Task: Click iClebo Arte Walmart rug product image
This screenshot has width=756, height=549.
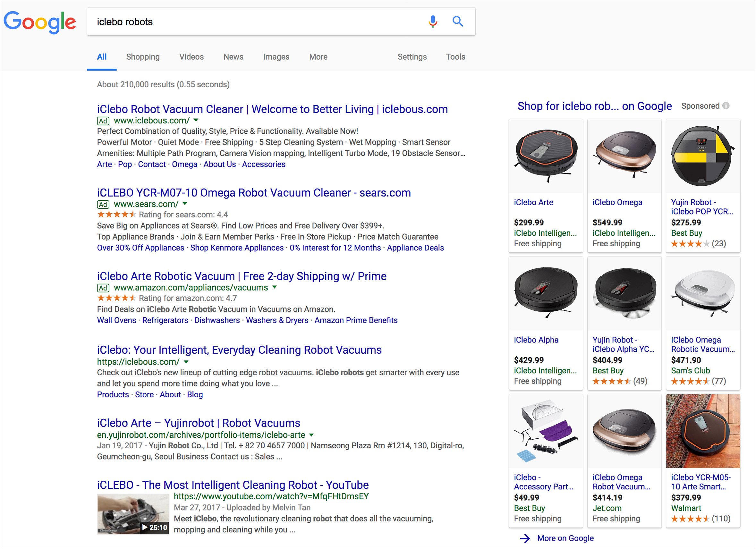Action: (x=703, y=431)
